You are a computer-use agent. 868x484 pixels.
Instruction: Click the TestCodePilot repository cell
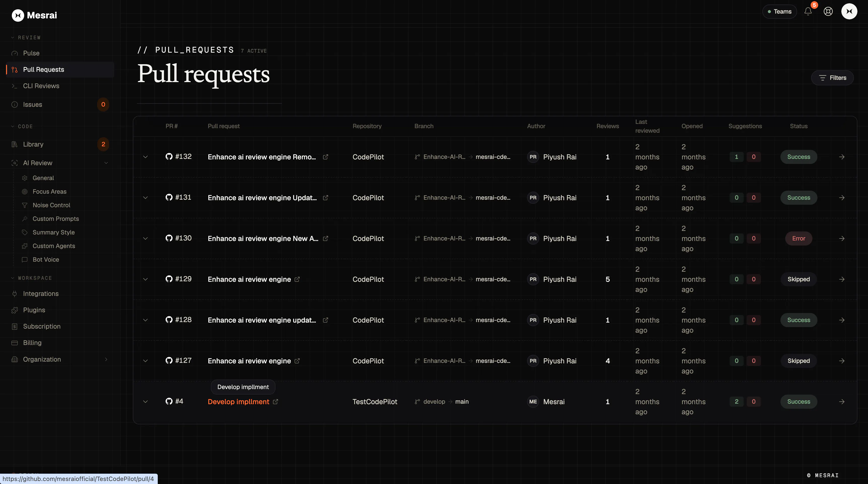[x=375, y=402]
